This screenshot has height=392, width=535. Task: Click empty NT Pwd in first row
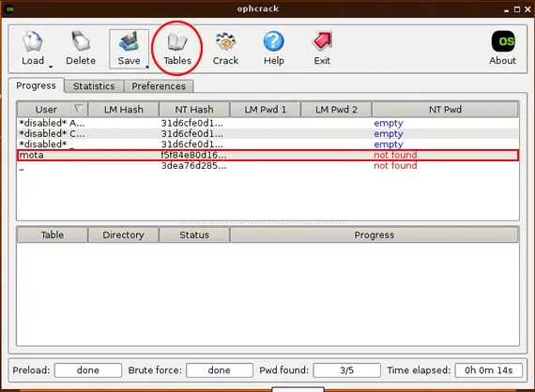click(389, 123)
